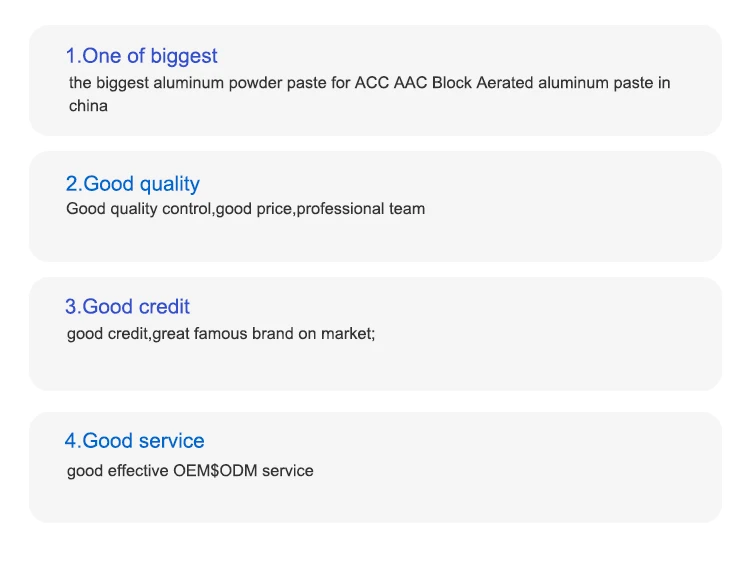Click the "1.One of biggest" heading
The image size is (750, 576).
point(141,56)
